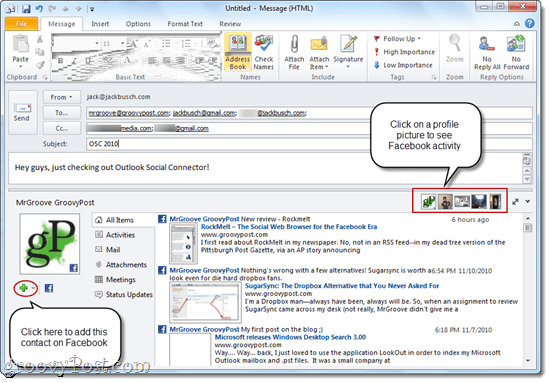Open the From account dropdown
This screenshot has height=383, width=550.
point(61,97)
